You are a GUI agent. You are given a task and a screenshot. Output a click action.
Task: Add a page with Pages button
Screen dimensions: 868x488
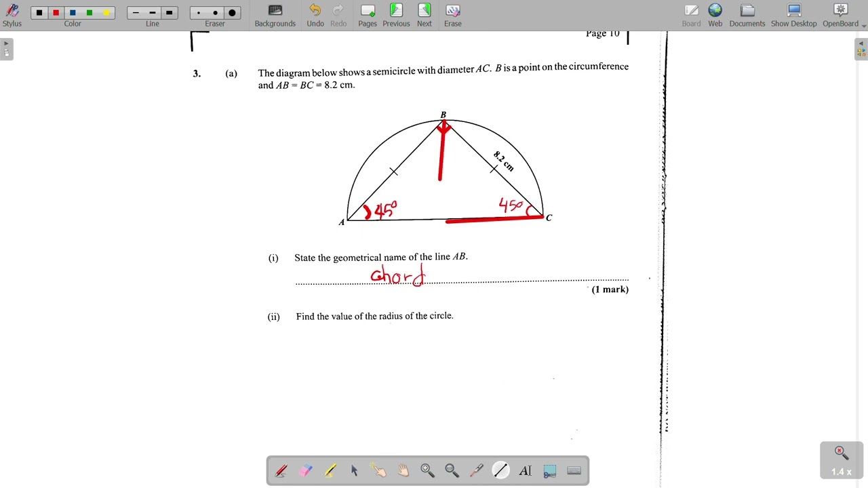[368, 16]
